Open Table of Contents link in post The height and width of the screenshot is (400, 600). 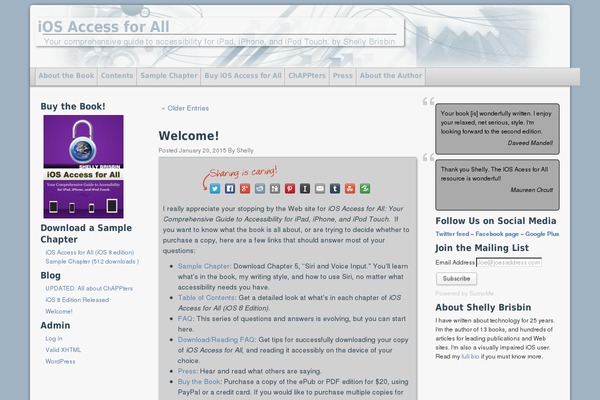206,297
